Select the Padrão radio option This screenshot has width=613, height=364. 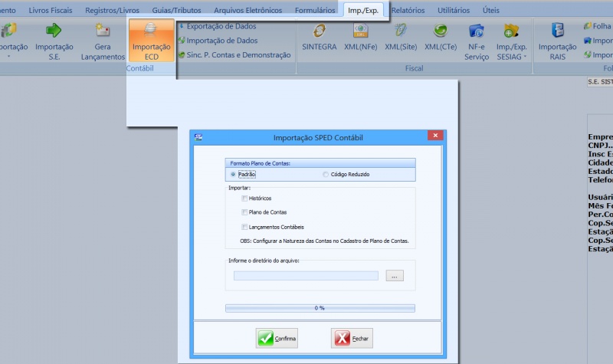pos(233,175)
